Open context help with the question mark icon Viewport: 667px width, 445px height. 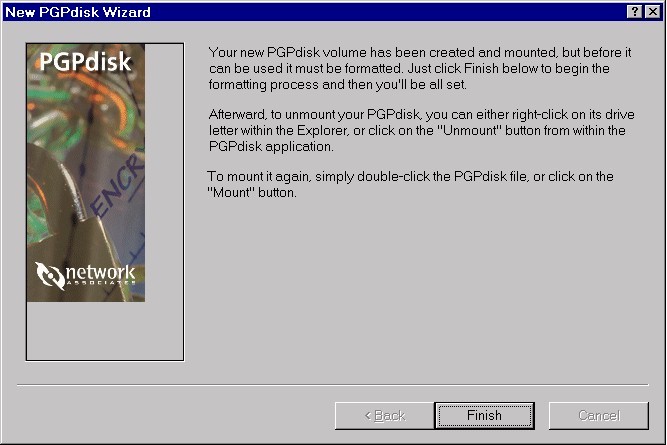click(x=634, y=12)
